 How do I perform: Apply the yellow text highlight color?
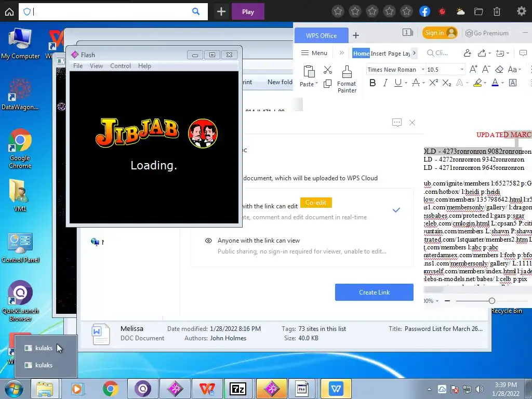click(478, 83)
